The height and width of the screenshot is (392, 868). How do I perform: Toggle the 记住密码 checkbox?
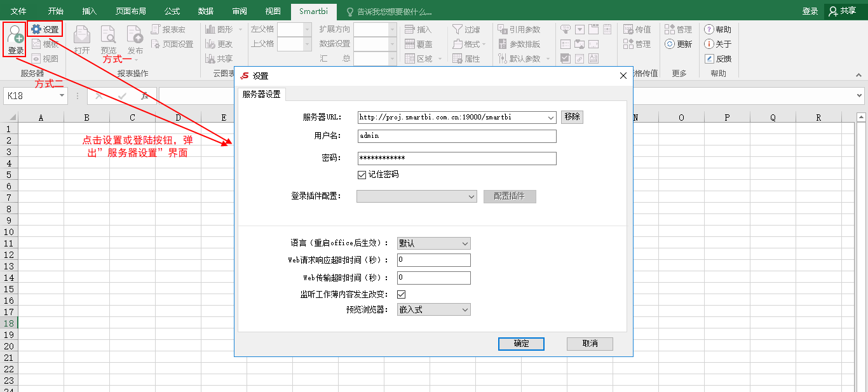tap(362, 174)
